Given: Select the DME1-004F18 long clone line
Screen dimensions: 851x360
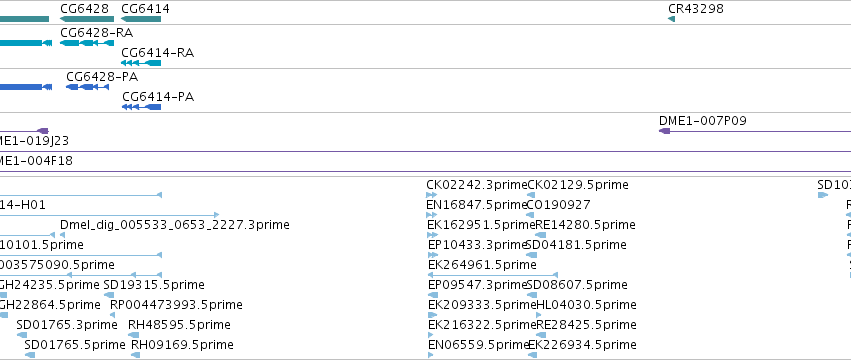Looking at the screenshot, I should point(426,172).
